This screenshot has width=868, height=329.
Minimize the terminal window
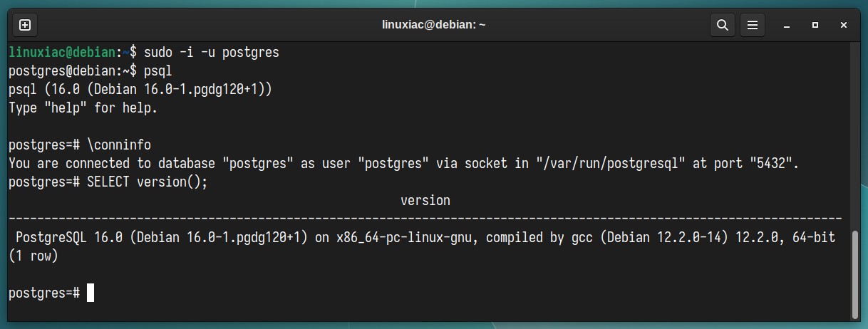point(786,25)
